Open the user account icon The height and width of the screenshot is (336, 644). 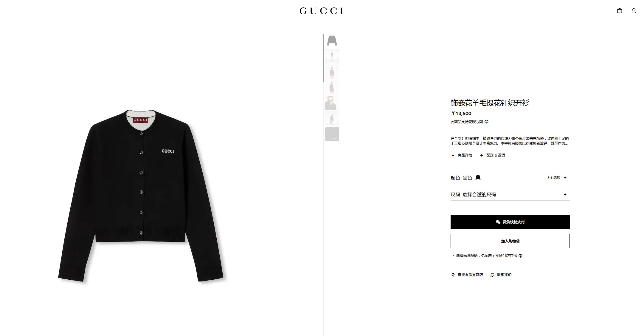(x=634, y=11)
